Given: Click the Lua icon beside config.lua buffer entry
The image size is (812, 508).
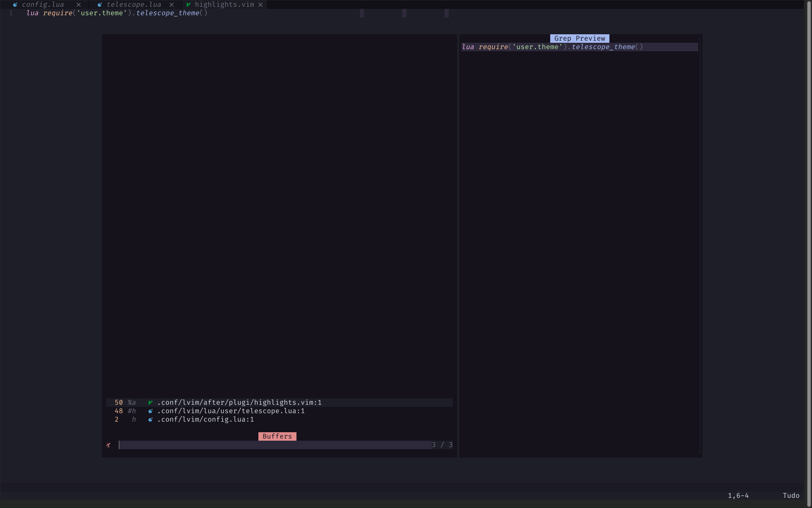Looking at the screenshot, I should click(x=150, y=420).
